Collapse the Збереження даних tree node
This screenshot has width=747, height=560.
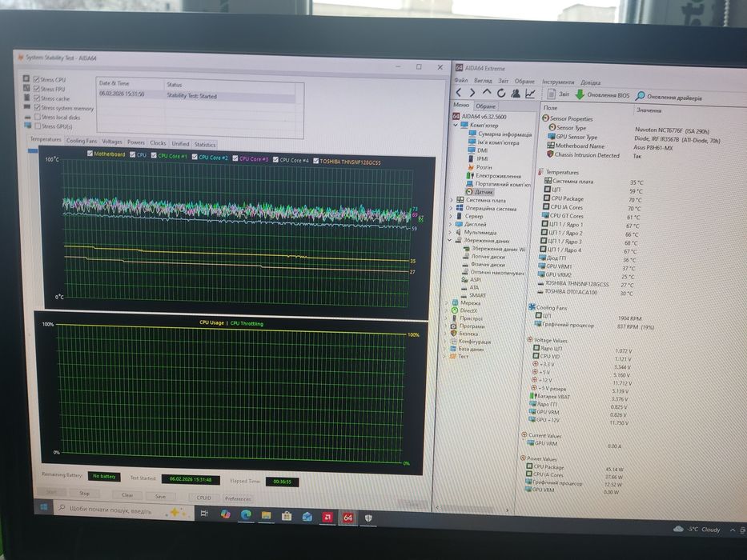coord(450,240)
